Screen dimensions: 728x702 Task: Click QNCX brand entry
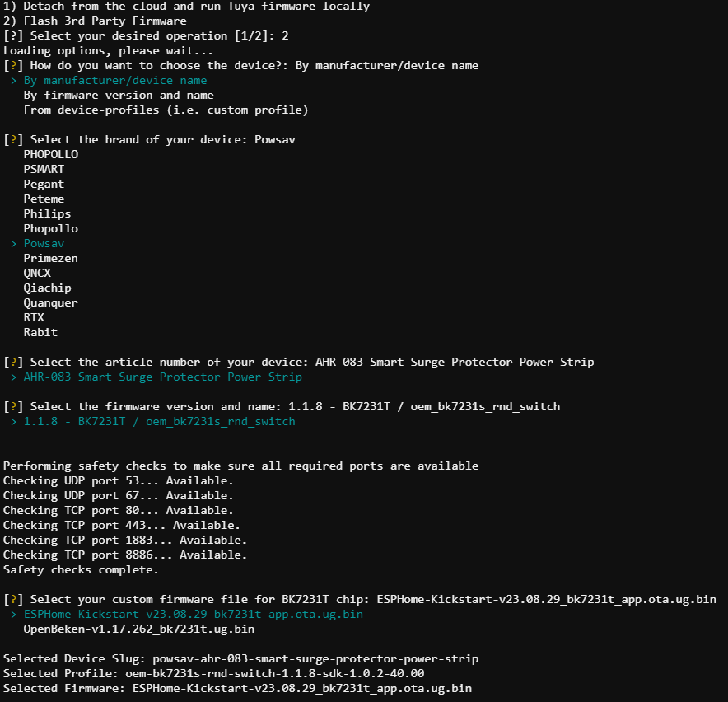click(x=37, y=274)
